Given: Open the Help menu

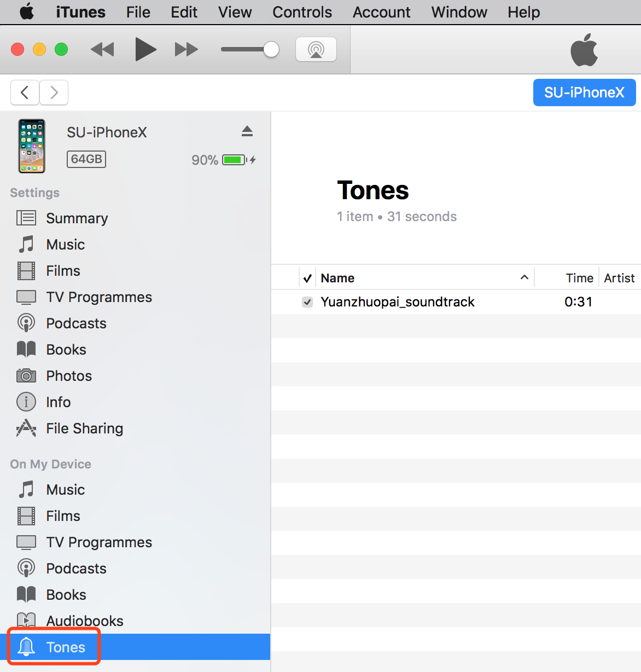Looking at the screenshot, I should click(x=523, y=12).
